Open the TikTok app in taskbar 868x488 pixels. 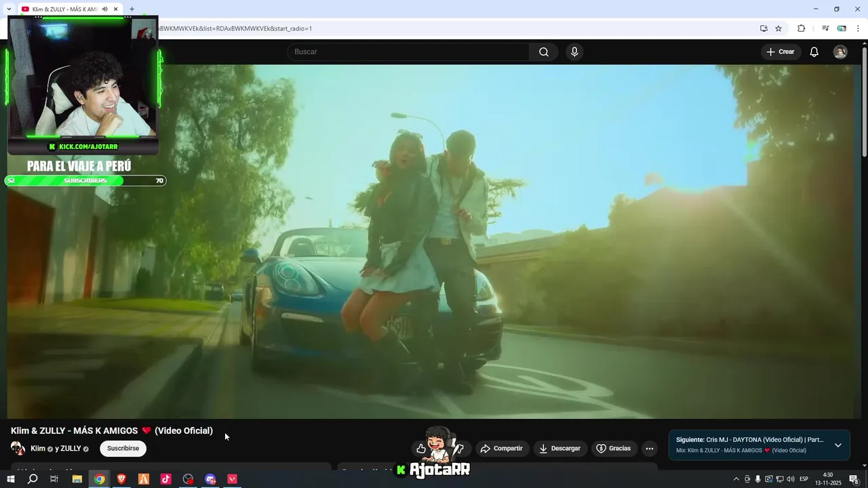coord(166,479)
